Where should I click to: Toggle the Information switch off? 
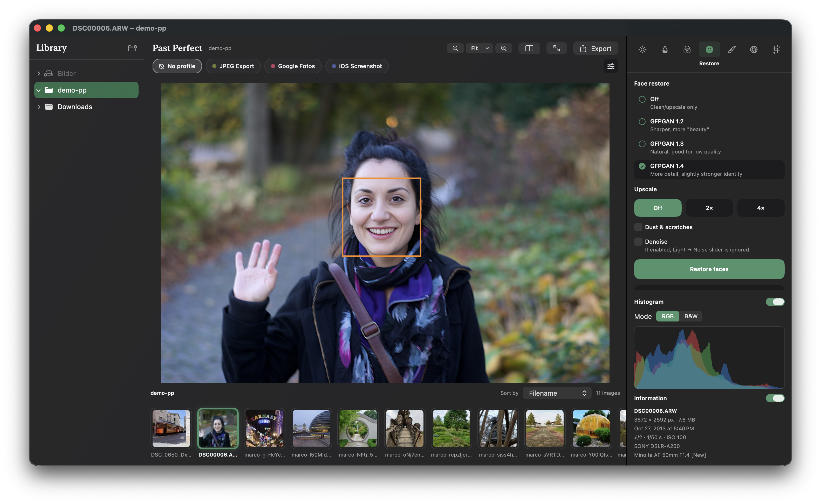pos(775,398)
